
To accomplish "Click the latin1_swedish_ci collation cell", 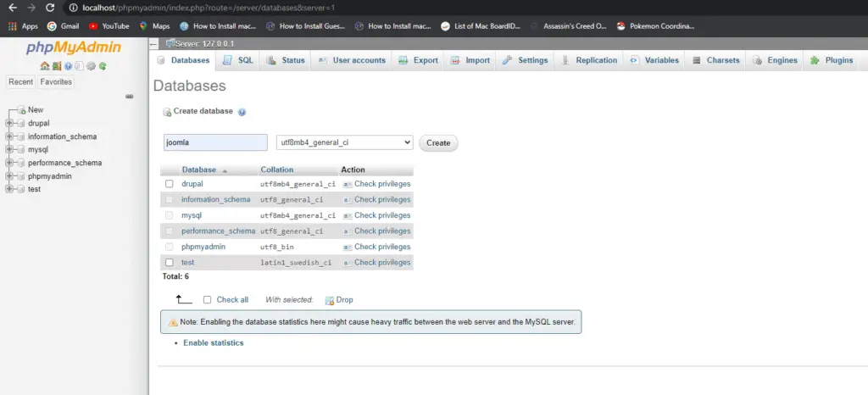I will point(296,263).
